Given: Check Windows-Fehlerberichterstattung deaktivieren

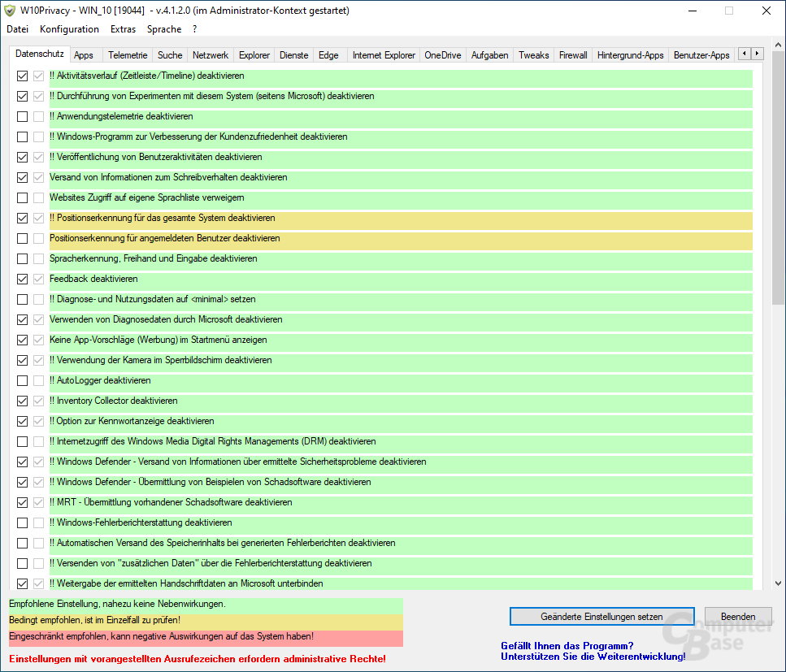Looking at the screenshot, I should click(x=22, y=522).
